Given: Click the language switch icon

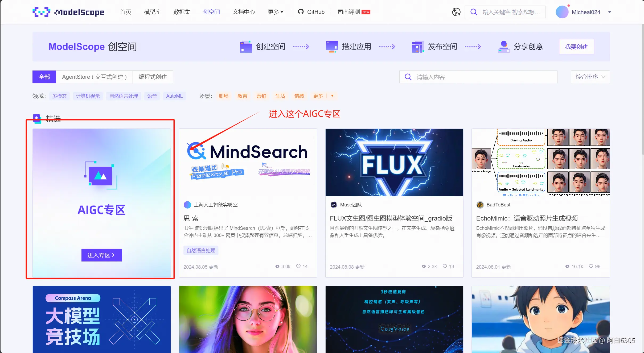Looking at the screenshot, I should click(x=456, y=12).
